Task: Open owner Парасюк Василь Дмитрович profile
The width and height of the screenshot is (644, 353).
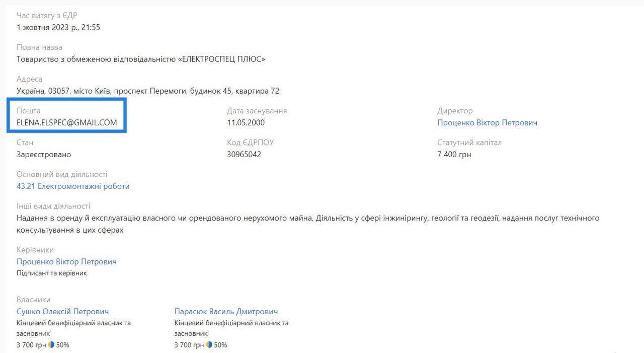Action: (x=226, y=312)
